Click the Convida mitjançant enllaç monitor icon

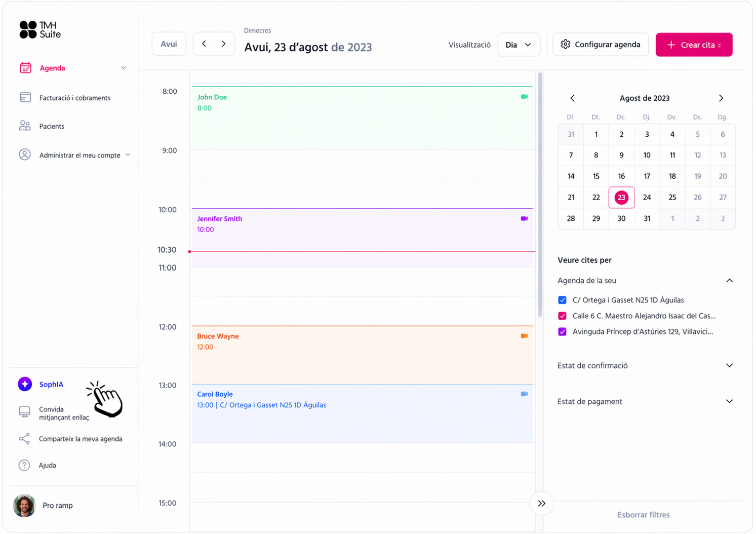(24, 412)
